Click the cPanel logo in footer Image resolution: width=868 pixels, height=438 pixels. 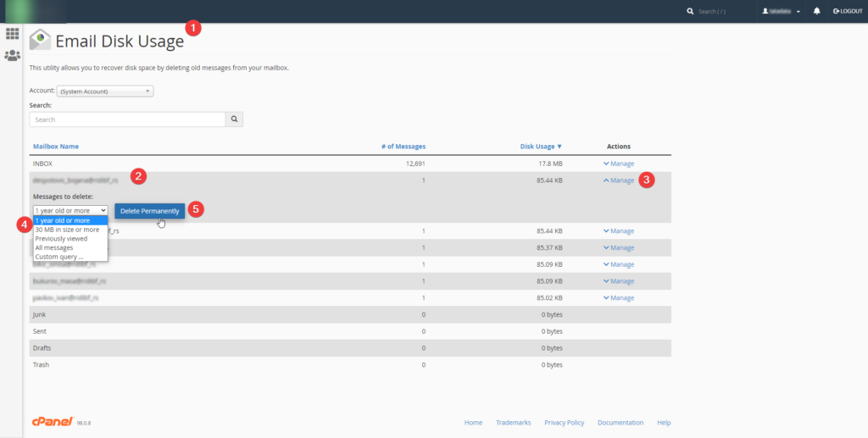53,422
